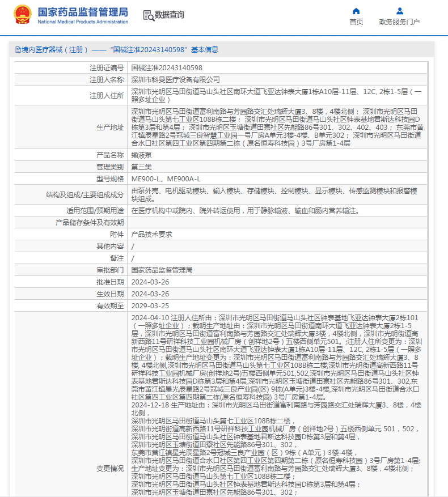Click the 产品名称 label cell
Screen dimensions: 448x497
click(x=71, y=155)
